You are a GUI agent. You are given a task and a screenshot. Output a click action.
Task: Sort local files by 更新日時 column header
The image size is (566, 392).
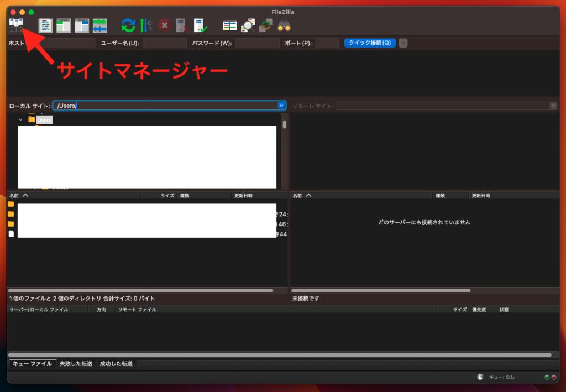click(x=259, y=196)
